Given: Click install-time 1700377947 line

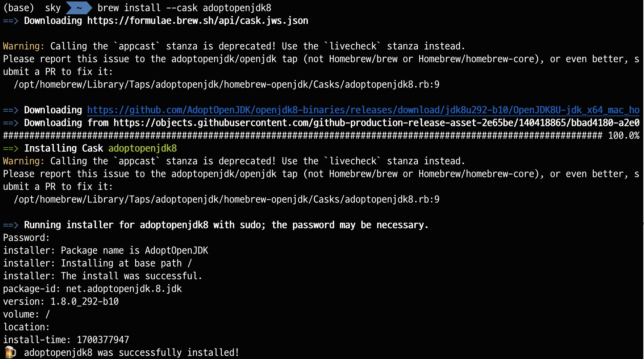Looking at the screenshot, I should click(66, 340).
